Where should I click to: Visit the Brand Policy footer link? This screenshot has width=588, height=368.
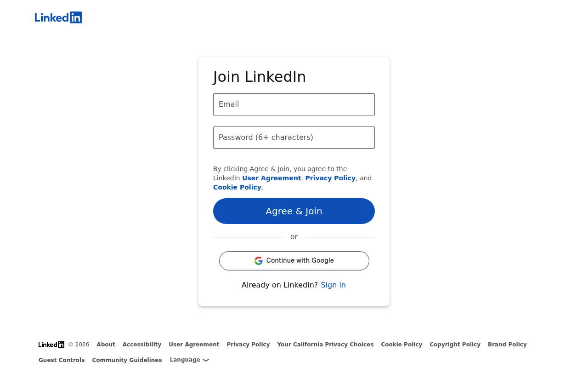click(x=507, y=345)
